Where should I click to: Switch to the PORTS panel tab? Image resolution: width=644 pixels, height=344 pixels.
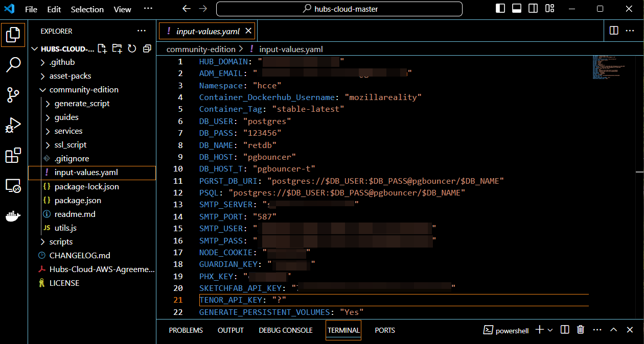point(385,330)
